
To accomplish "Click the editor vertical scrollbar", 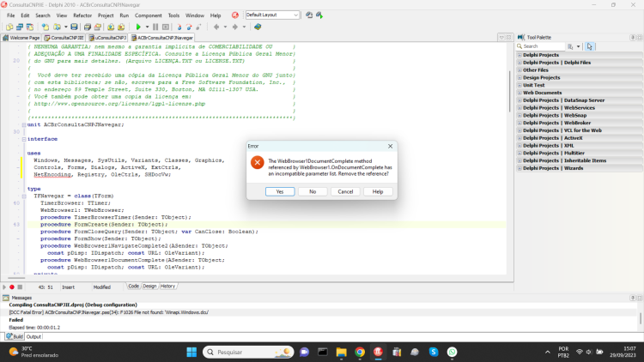I will [510, 158].
